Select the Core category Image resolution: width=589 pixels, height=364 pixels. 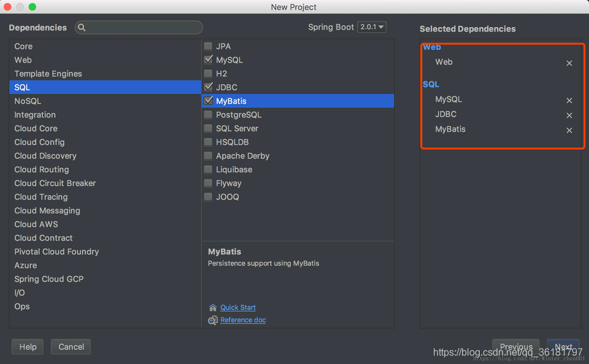coord(105,46)
